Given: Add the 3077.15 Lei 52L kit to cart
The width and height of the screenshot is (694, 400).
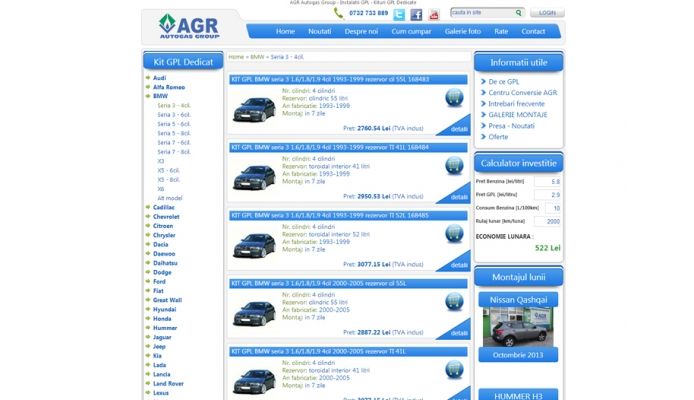Looking at the screenshot, I should click(x=454, y=234).
